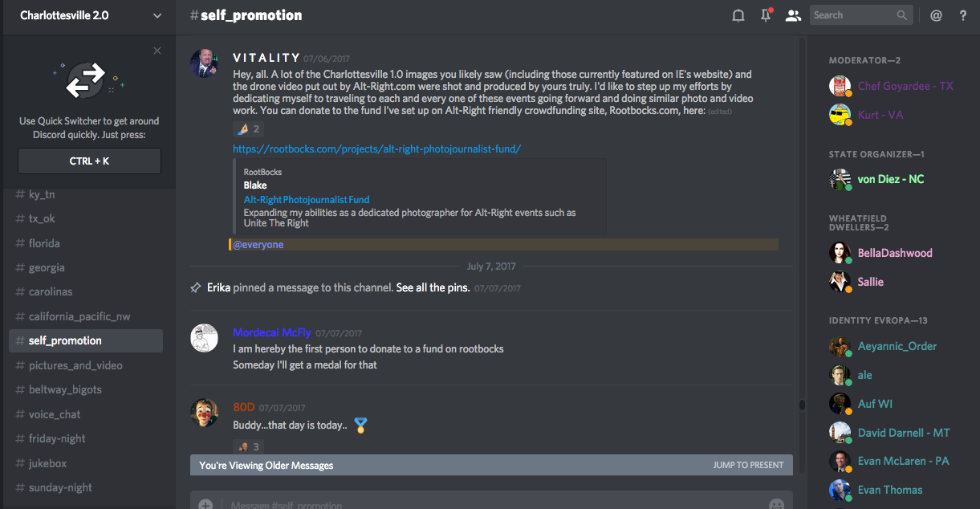Click the chat scrollbar thumb
980x509 pixels.
[801, 405]
